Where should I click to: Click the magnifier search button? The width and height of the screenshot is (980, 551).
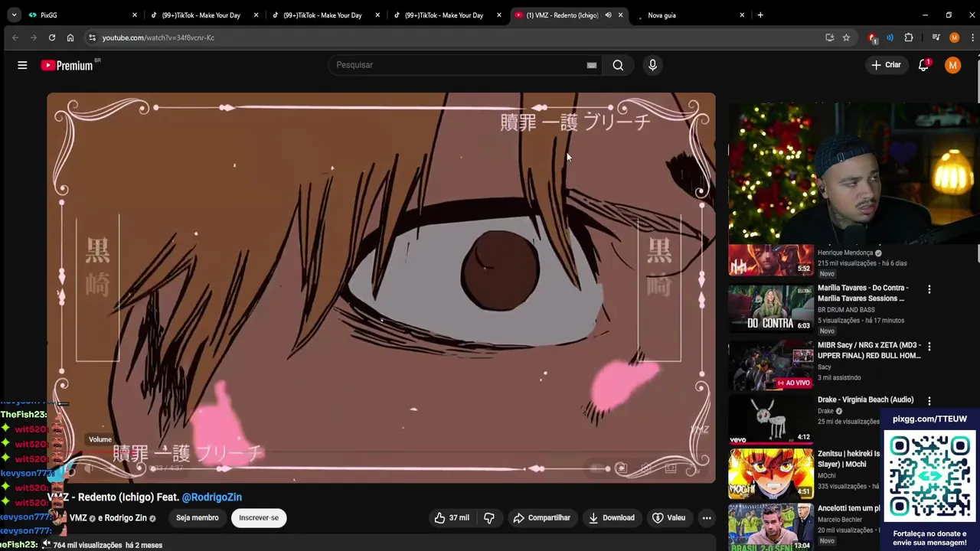[618, 65]
